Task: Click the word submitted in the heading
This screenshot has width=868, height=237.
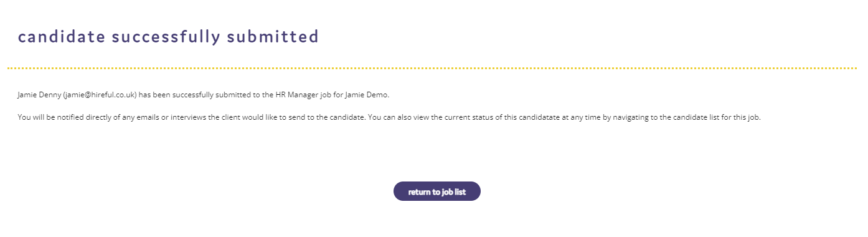Action: (x=273, y=37)
